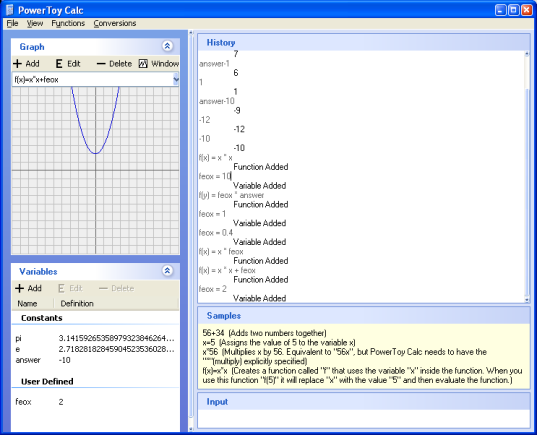537x435 pixels.
Task: Select the e constant row
Action: pos(95,349)
